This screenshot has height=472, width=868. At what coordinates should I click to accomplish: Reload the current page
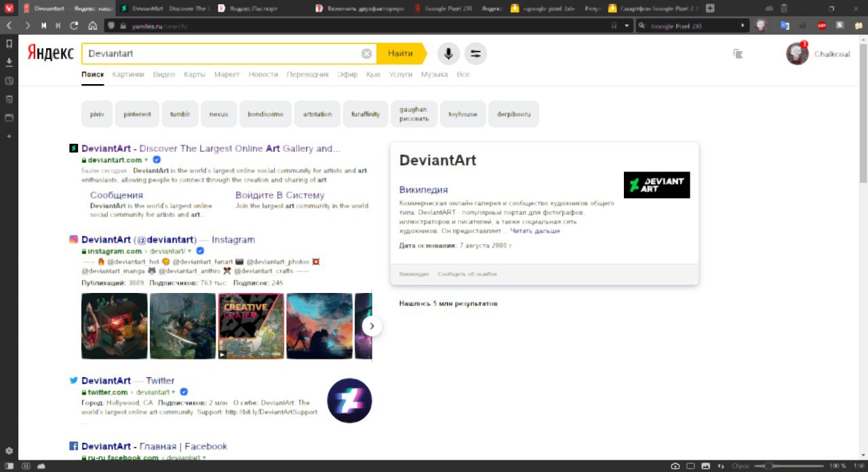pyautogui.click(x=75, y=25)
